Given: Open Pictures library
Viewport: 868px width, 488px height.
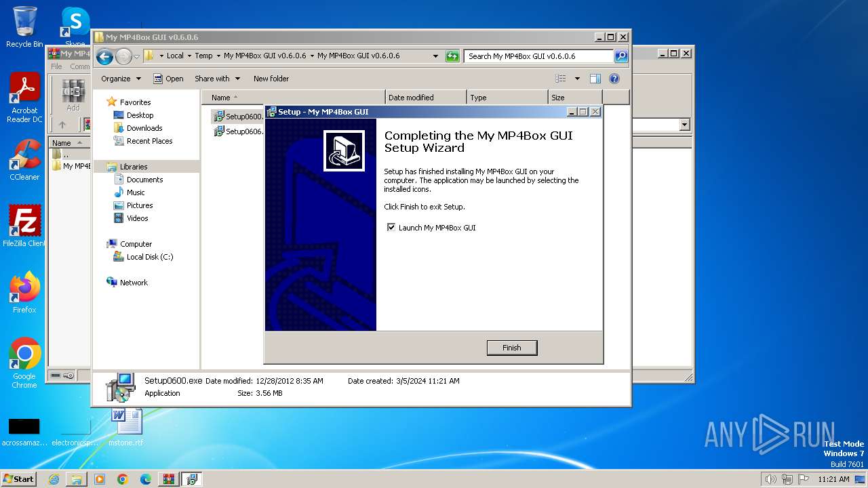Looking at the screenshot, I should point(140,205).
